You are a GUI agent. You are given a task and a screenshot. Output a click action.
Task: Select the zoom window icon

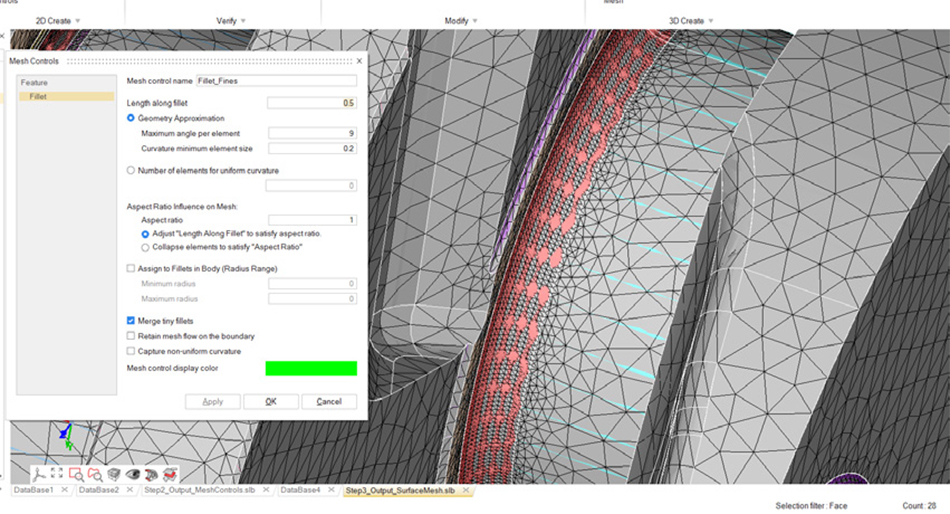[76, 474]
